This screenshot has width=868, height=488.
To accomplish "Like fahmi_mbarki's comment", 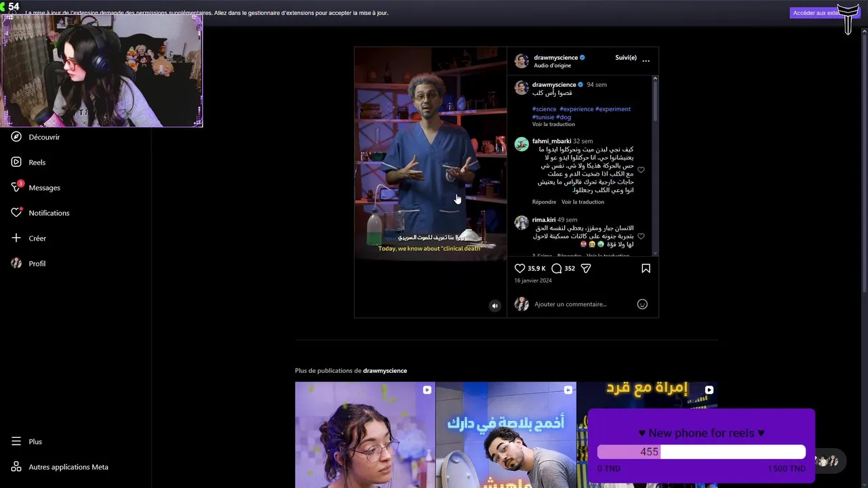I will 641,170.
